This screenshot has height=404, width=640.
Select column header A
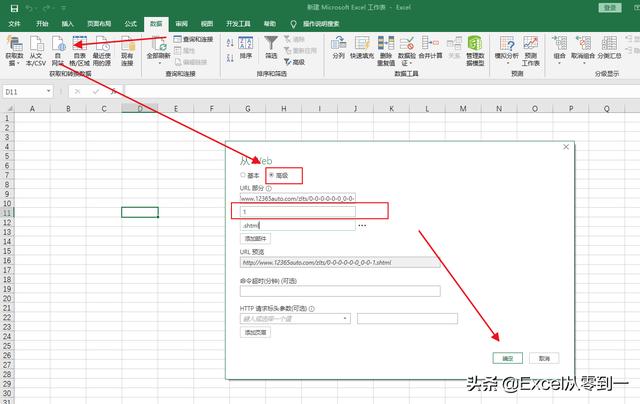coord(32,109)
